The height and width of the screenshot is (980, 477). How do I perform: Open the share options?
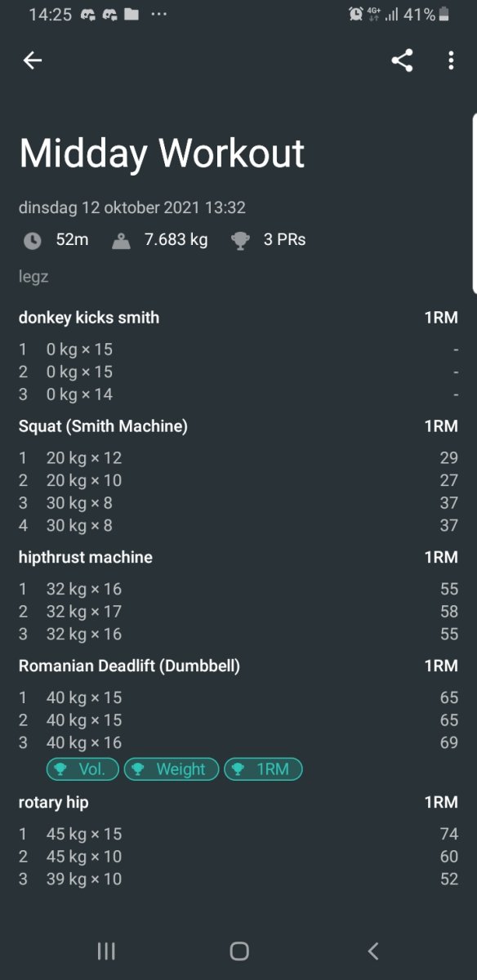(x=401, y=60)
